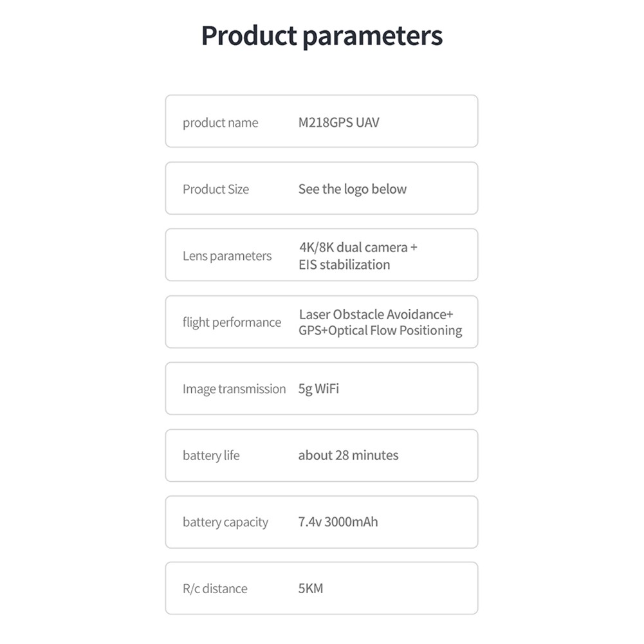Image resolution: width=644 pixels, height=644 pixels.
Task: Select the "battery capacity" label
Action: [x=225, y=522]
